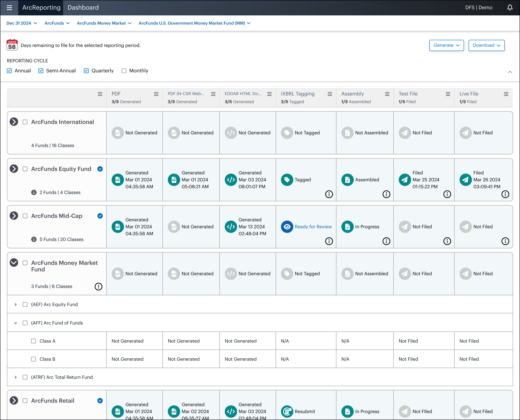Uncheck the Annual reporting cycle
This screenshot has height=420, width=520.
point(9,71)
